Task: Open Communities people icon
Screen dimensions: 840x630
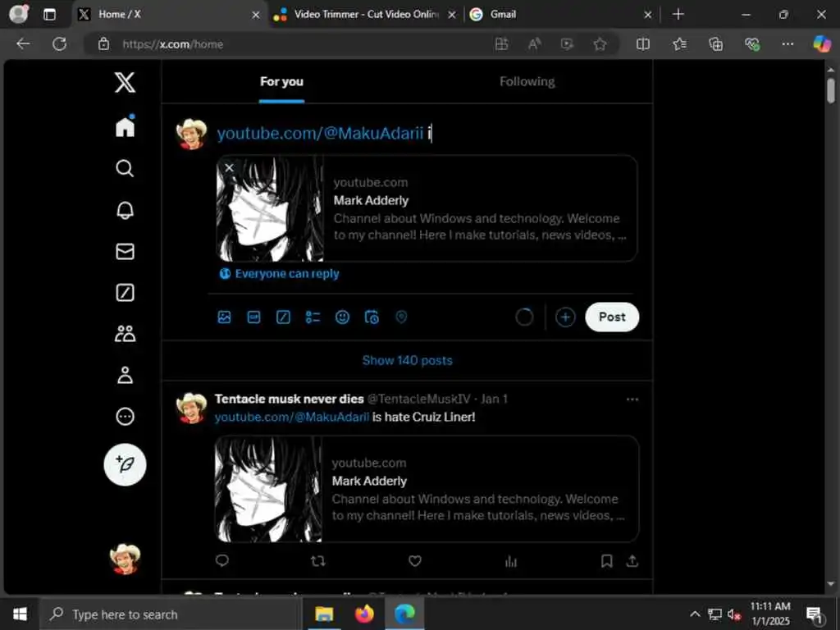Action: coord(125,334)
